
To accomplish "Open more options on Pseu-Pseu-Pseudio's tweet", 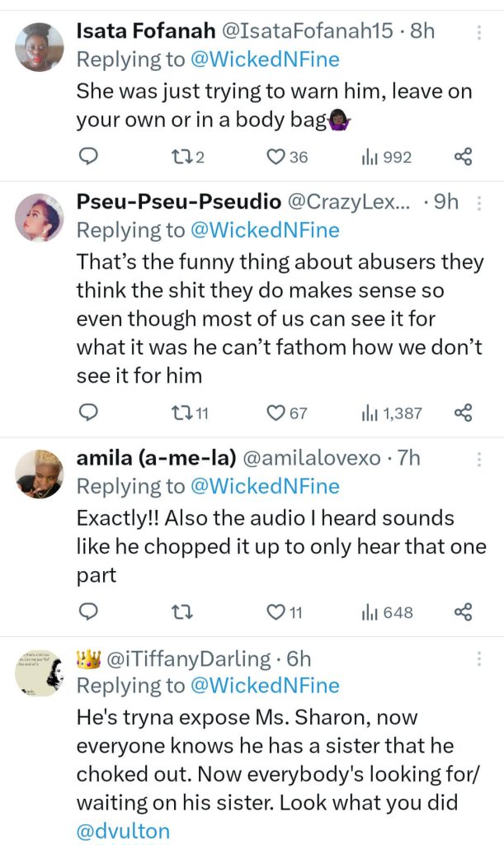I will (x=479, y=205).
